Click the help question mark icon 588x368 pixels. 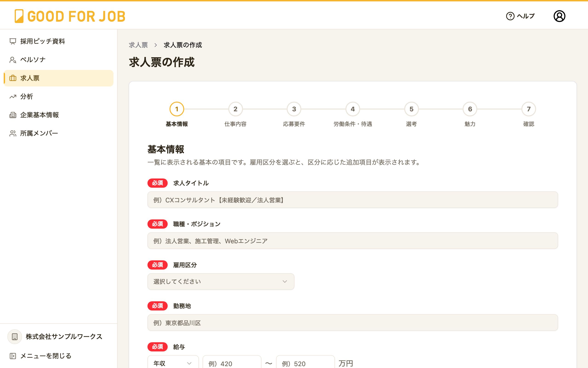coord(510,16)
